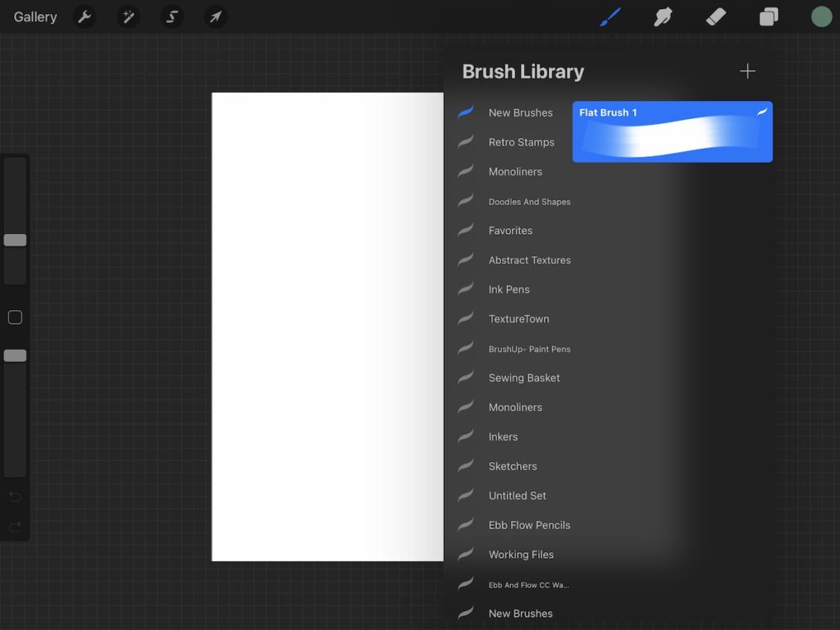Screen dimensions: 840x630
Task: Open the Layers panel
Action: [768, 16]
